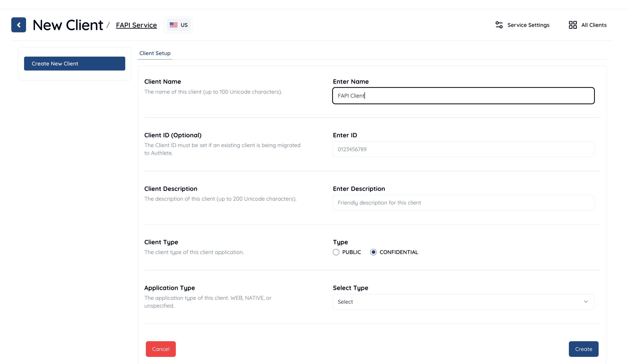Screen dimensions: 629x364
Task: Click the chevron in Select Type dropdown
Action: click(586, 302)
